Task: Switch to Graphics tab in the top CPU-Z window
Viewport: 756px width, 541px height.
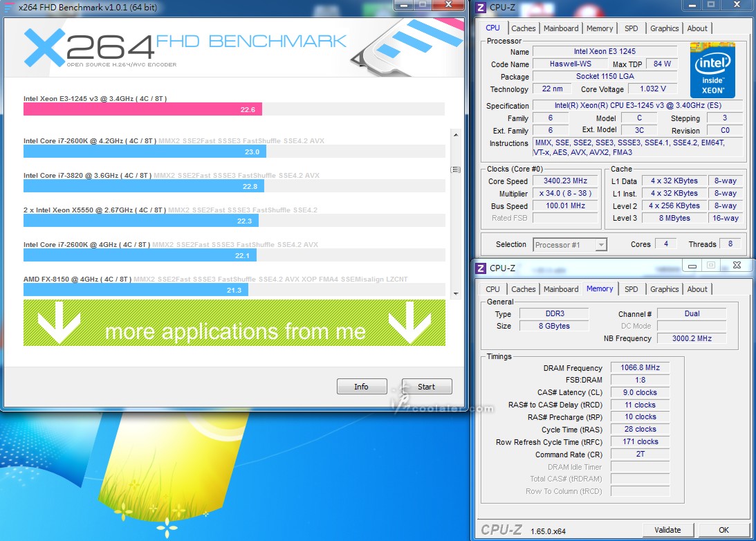Action: [x=664, y=28]
